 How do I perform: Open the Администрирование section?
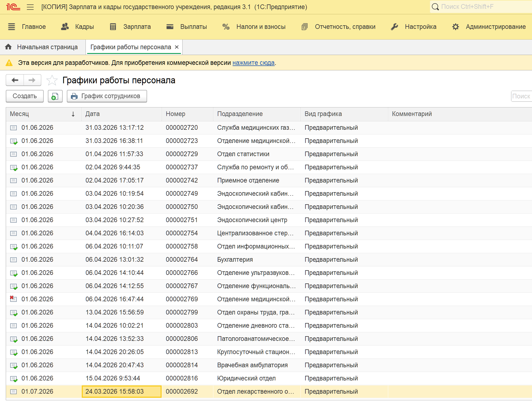(x=496, y=27)
